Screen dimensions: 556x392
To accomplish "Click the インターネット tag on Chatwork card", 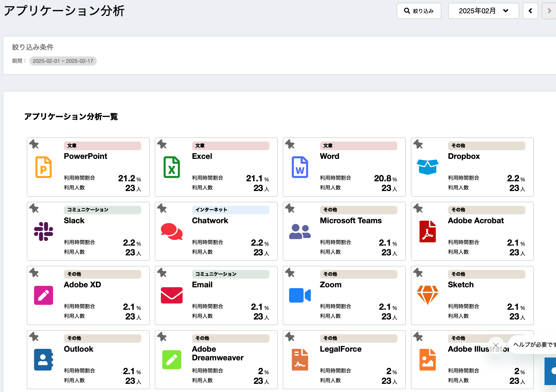I will (231, 210).
